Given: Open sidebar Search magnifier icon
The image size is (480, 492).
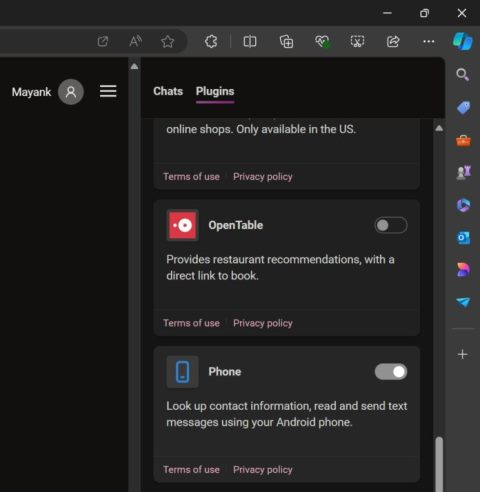Looking at the screenshot, I should tap(463, 75).
